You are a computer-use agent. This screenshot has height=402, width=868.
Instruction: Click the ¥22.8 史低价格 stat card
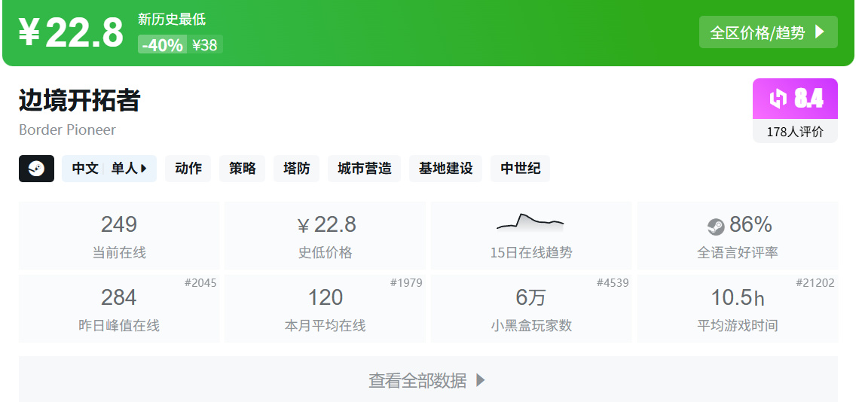[x=325, y=236]
